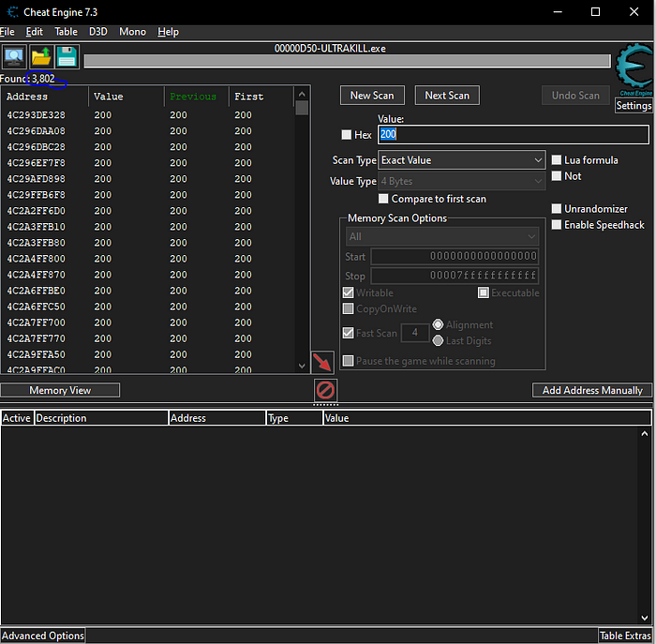
Task: Click the Undo Scan button
Action: coord(575,96)
